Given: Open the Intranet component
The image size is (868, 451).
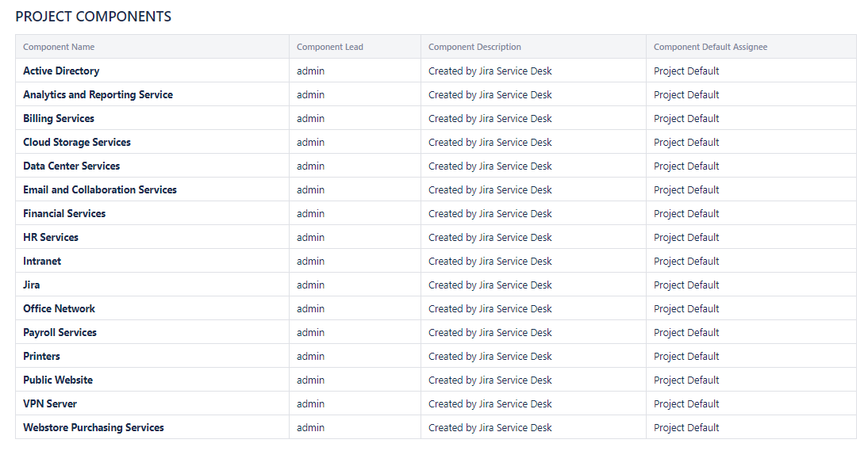Looking at the screenshot, I should tap(42, 261).
